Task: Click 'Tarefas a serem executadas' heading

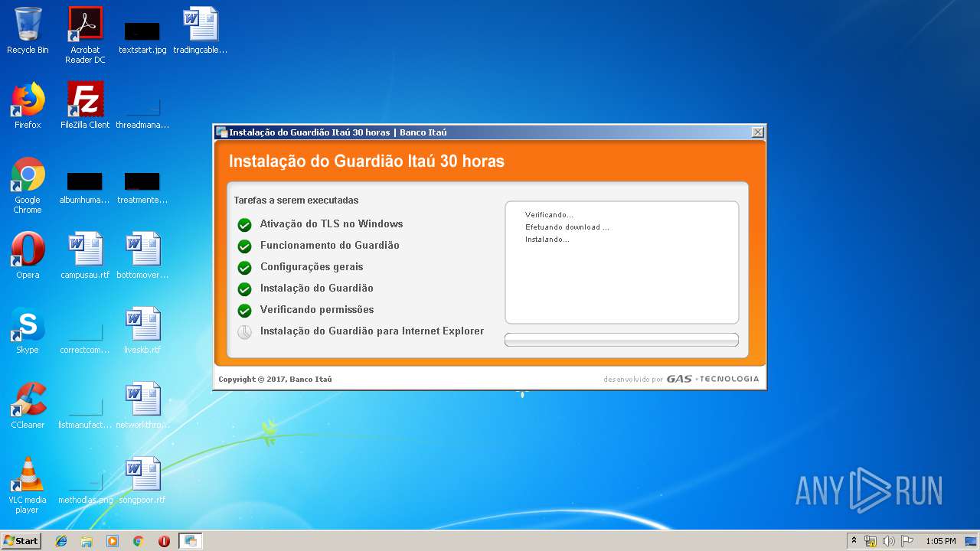Action: pos(296,201)
